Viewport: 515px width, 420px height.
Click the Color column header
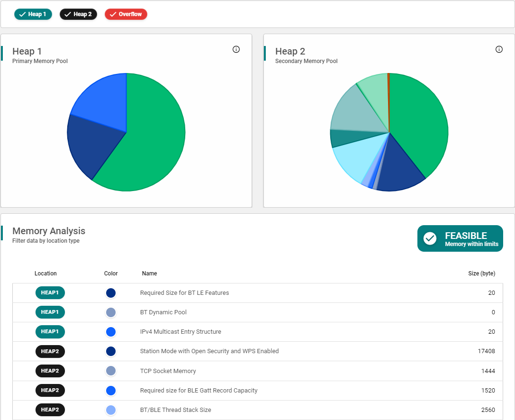coord(111,274)
